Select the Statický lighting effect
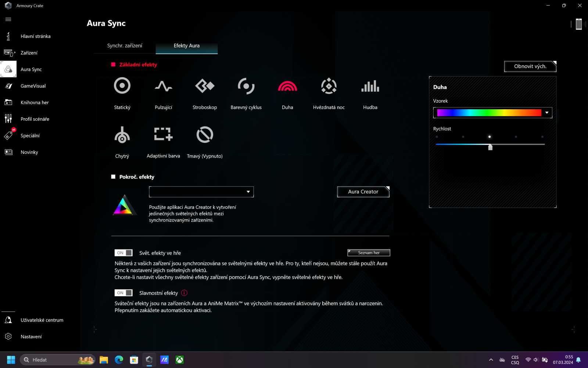 (122, 86)
